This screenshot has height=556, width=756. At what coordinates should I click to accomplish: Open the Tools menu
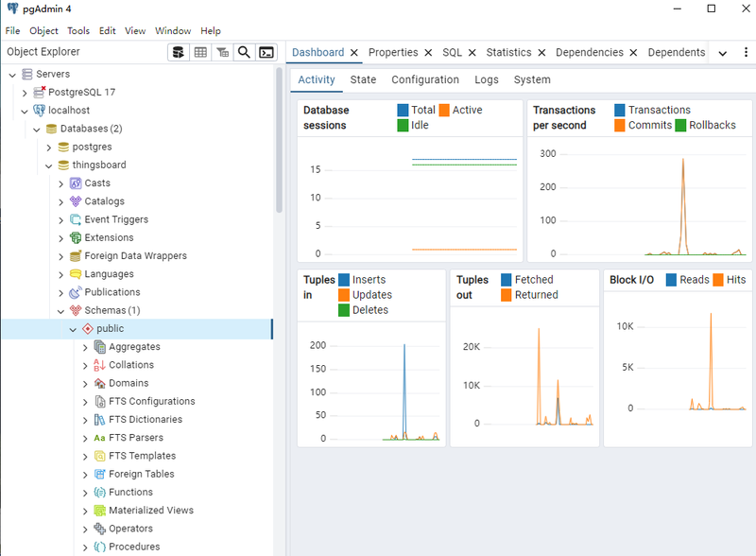(x=78, y=31)
